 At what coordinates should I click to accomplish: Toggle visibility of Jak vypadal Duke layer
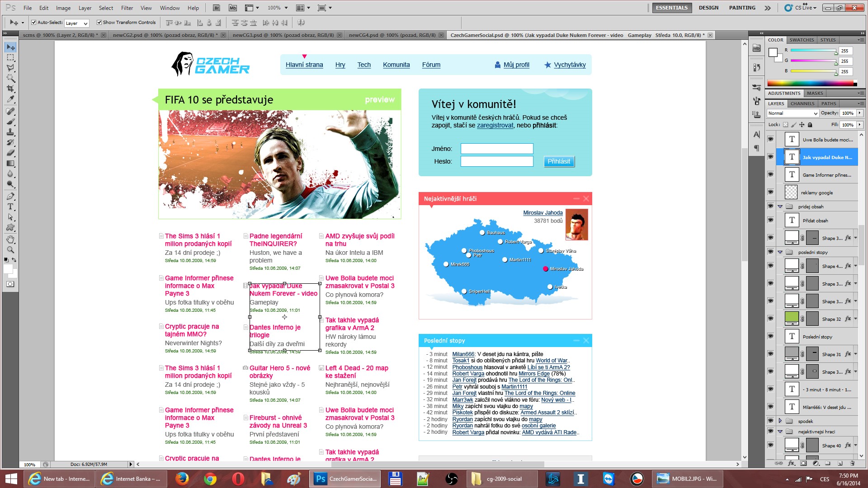tap(769, 157)
